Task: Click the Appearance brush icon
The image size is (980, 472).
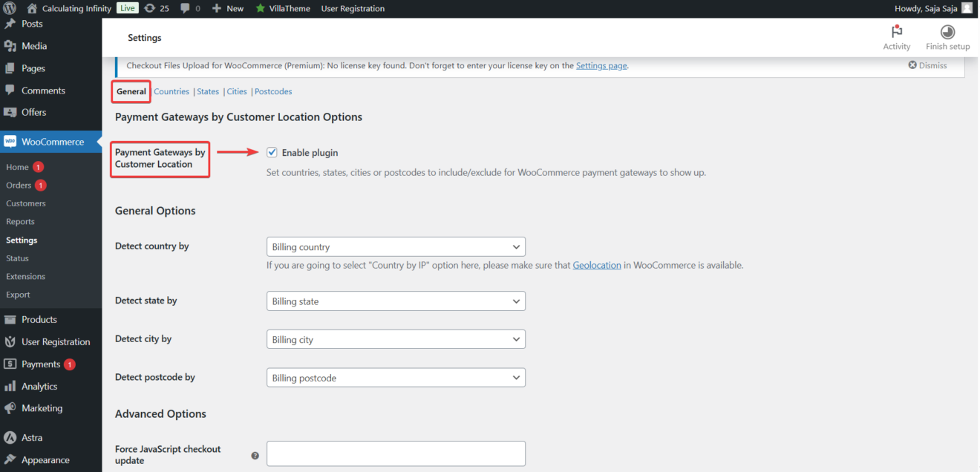Action: coord(10,460)
